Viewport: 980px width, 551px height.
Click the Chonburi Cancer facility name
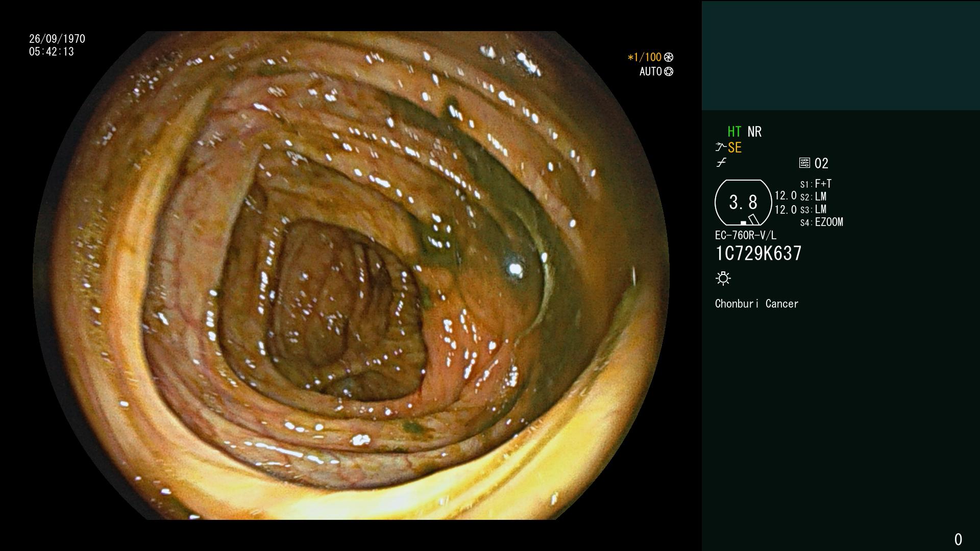click(x=756, y=304)
